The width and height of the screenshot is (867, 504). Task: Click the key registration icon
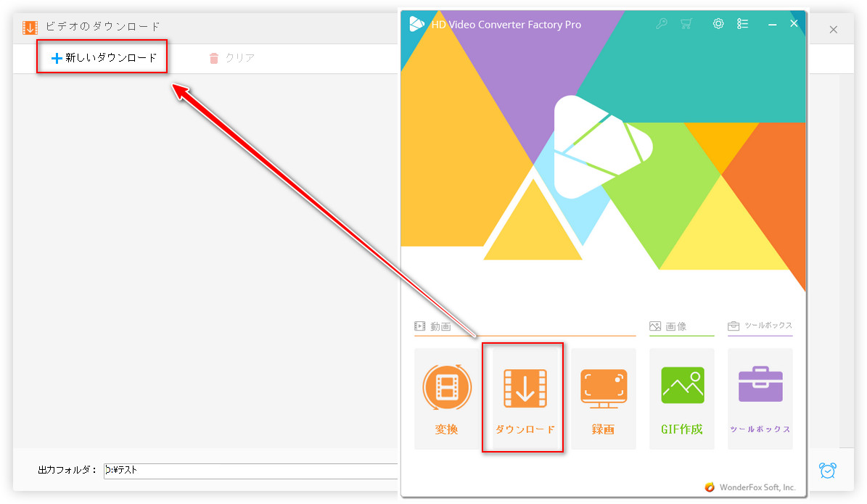pos(661,24)
